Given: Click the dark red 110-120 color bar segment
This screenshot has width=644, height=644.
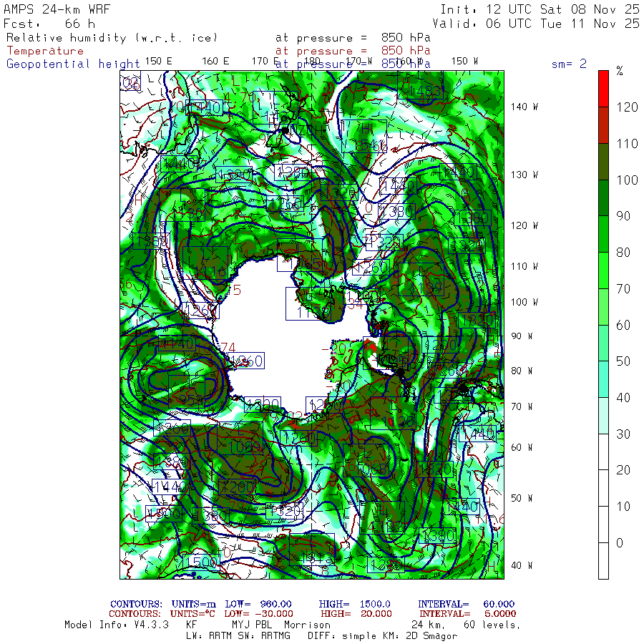Looking at the screenshot, I should pyautogui.click(x=603, y=125).
